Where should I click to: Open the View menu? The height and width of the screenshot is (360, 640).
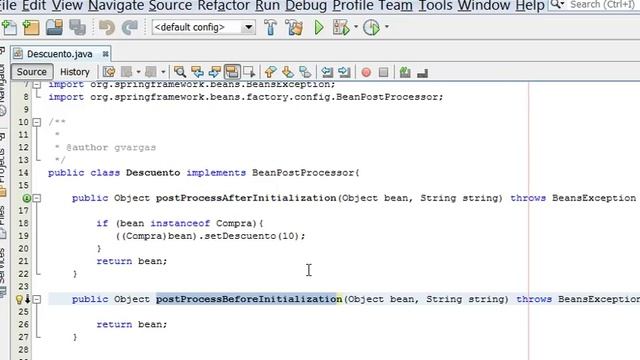[67, 6]
